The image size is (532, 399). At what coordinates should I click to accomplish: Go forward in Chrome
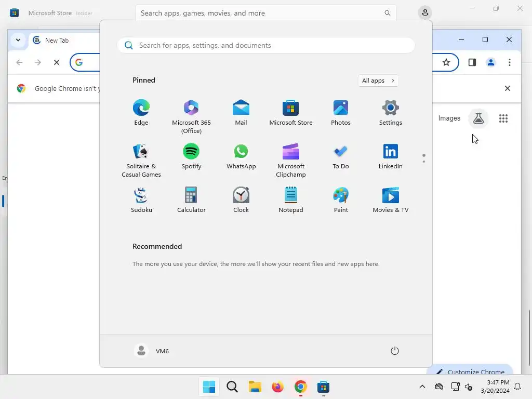coord(37,62)
